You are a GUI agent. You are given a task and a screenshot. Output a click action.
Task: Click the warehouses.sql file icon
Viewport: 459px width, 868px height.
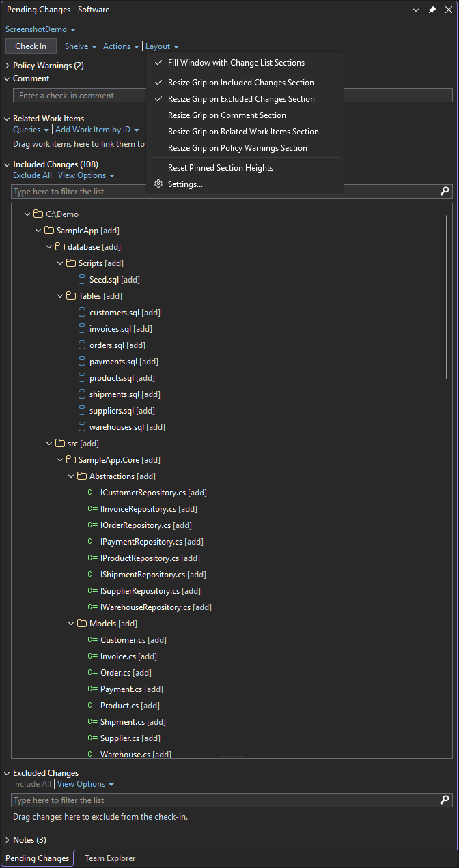point(82,427)
